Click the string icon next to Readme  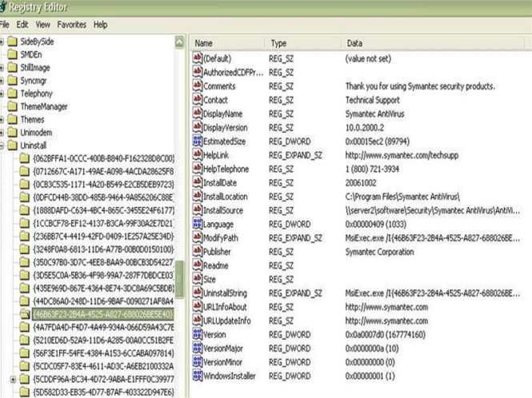pos(197,265)
